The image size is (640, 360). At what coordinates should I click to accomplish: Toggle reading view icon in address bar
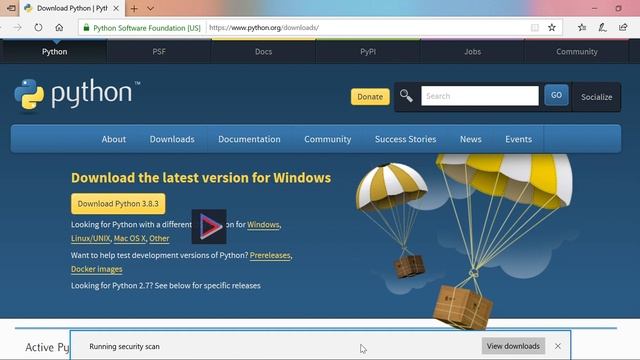[534, 28]
